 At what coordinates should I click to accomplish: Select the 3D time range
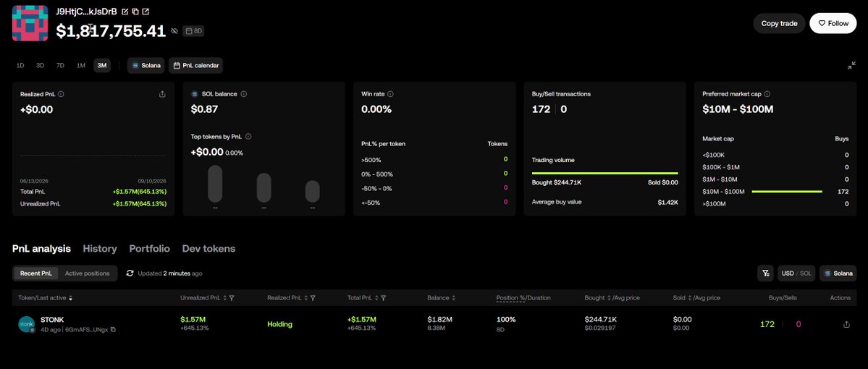click(x=41, y=65)
